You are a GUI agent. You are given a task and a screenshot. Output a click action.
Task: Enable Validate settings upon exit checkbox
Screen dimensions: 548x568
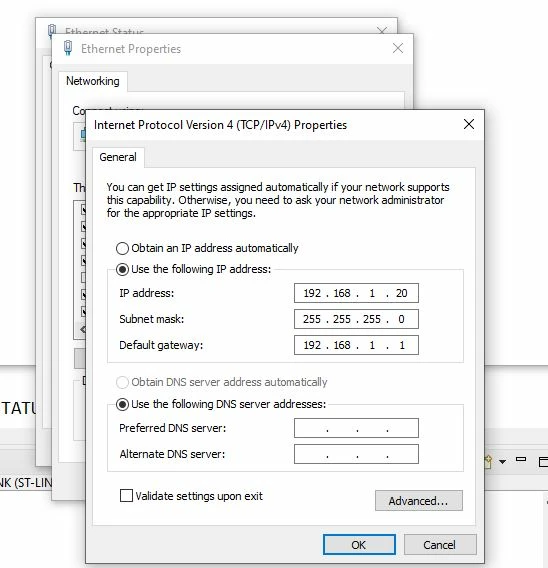(x=126, y=496)
